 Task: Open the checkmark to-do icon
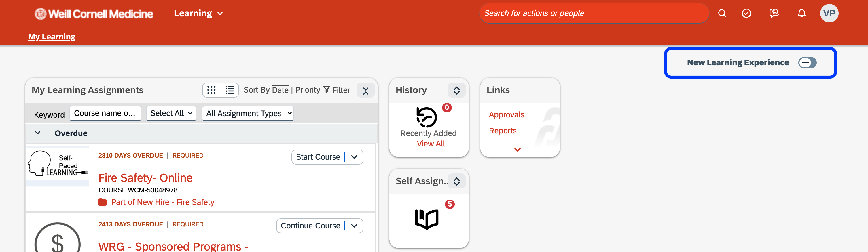746,14
